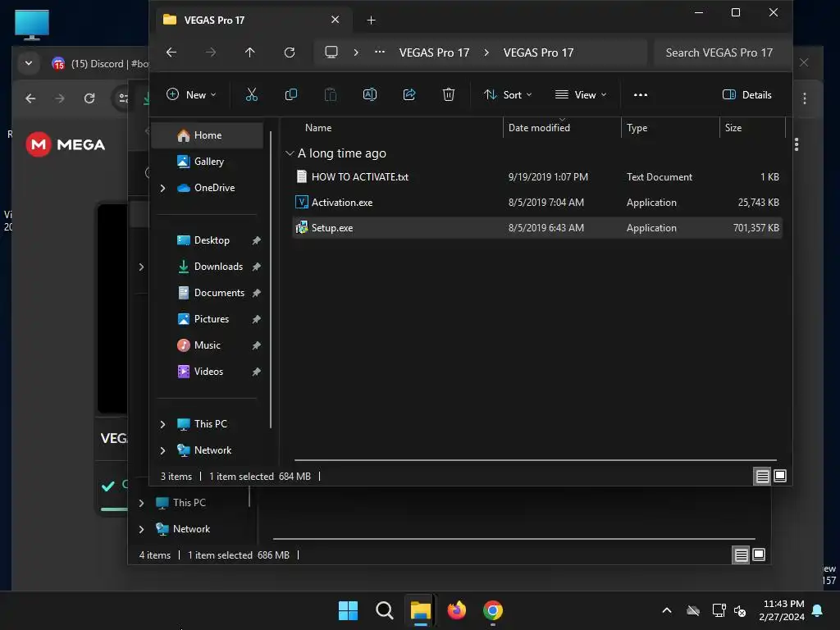Viewport: 840px width, 630px height.
Task: Click File Explorer taskbar icon
Action: 421,610
